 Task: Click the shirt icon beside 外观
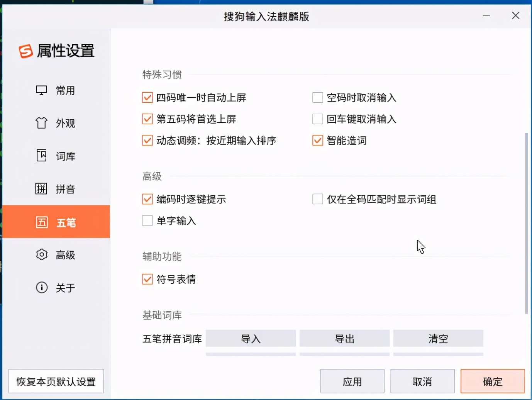point(41,123)
